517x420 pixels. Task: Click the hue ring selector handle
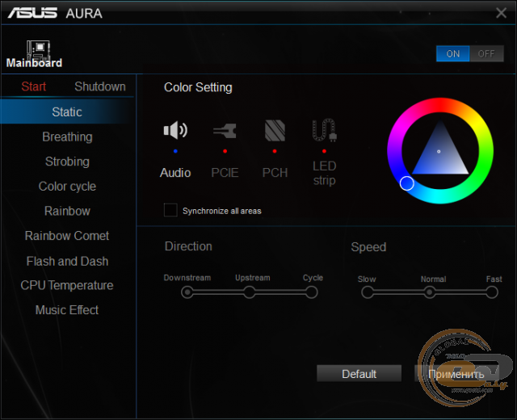tap(407, 183)
